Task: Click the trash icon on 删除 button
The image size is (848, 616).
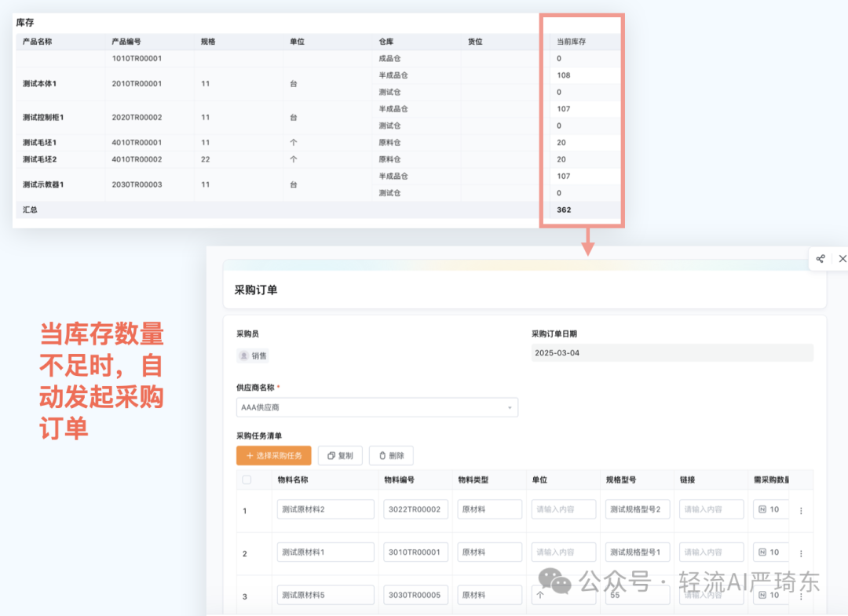Action: (382, 455)
